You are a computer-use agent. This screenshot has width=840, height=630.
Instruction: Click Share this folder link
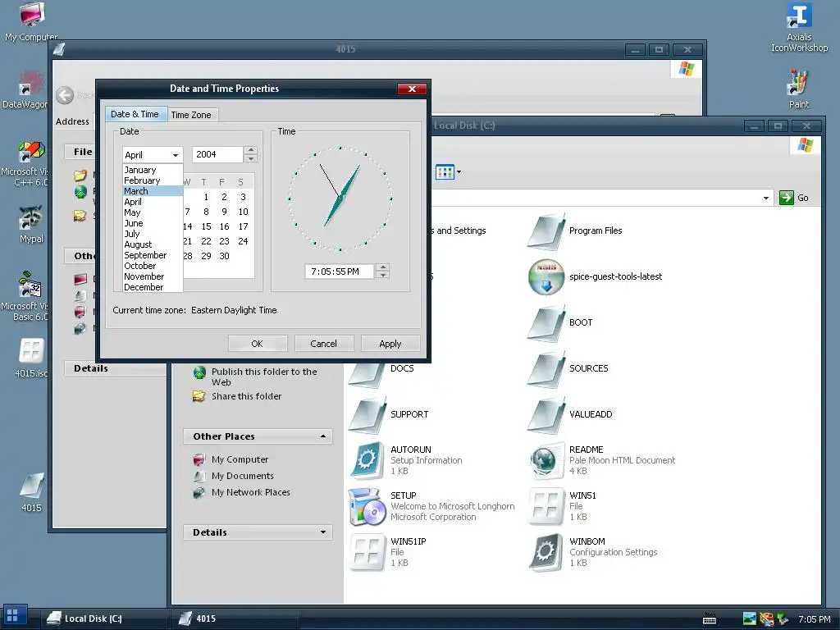click(237, 396)
